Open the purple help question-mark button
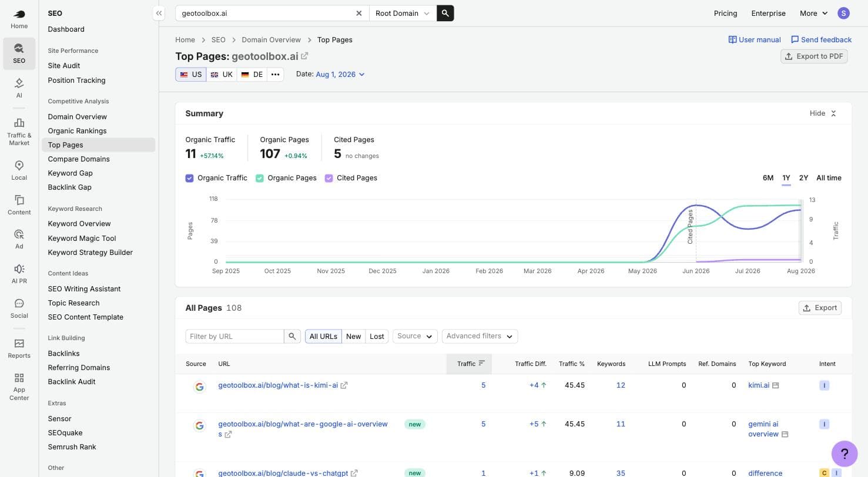Screen dimensions: 868x477 pos(844,454)
